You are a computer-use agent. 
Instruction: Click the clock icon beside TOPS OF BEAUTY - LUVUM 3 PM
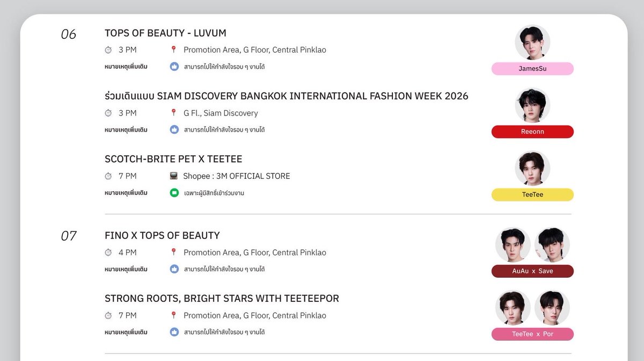[x=108, y=50]
